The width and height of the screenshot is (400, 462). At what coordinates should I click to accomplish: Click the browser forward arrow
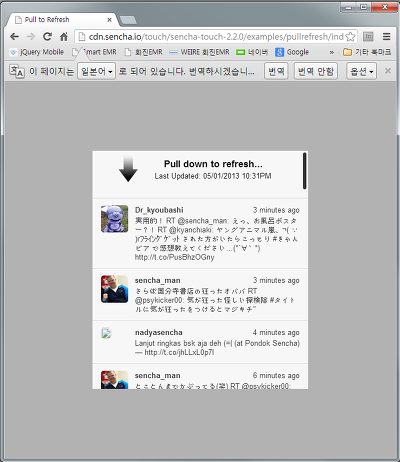click(x=31, y=37)
